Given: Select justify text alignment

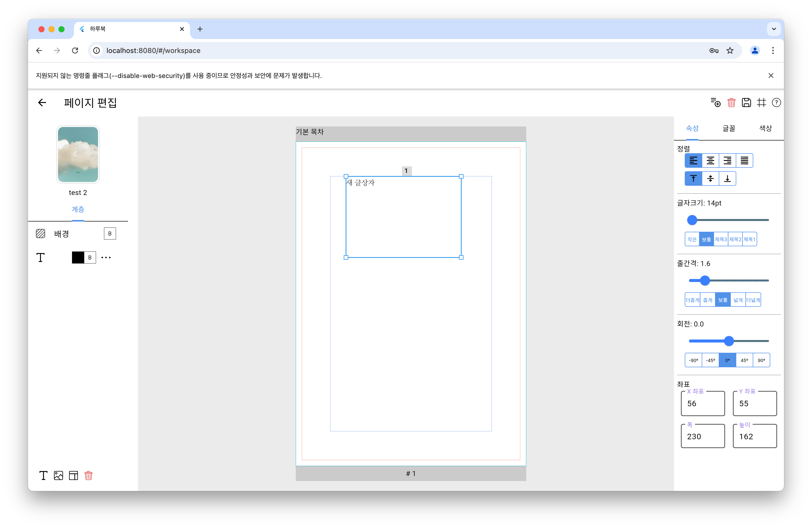Looking at the screenshot, I should (744, 161).
